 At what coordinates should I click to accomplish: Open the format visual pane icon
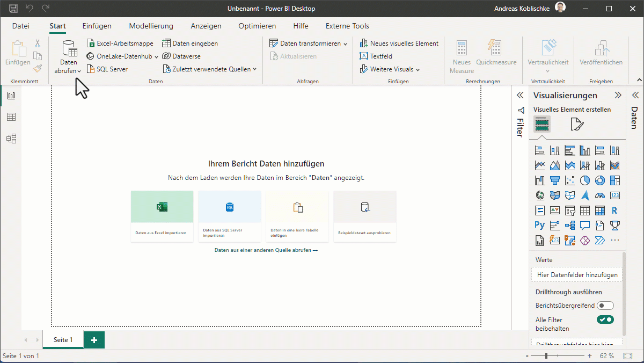pos(577,125)
